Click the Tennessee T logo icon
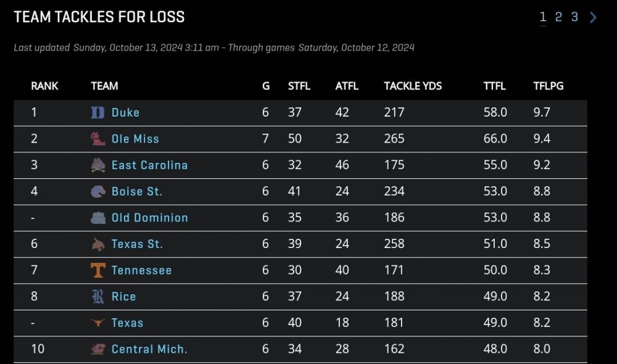Screen dimensions: 617x364 point(97,270)
